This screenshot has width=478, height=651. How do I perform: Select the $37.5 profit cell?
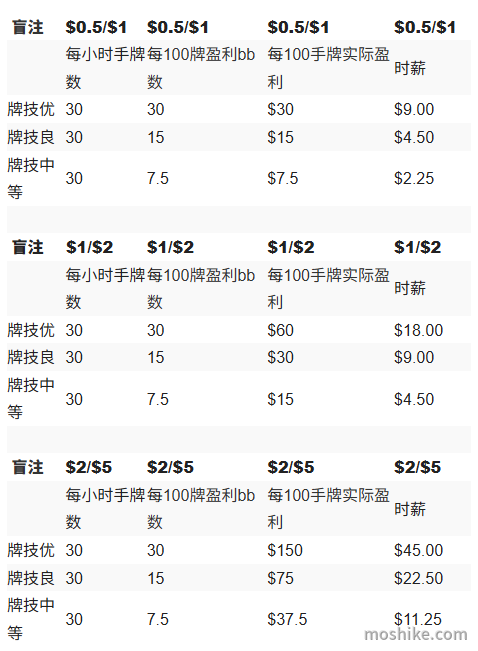point(287,619)
